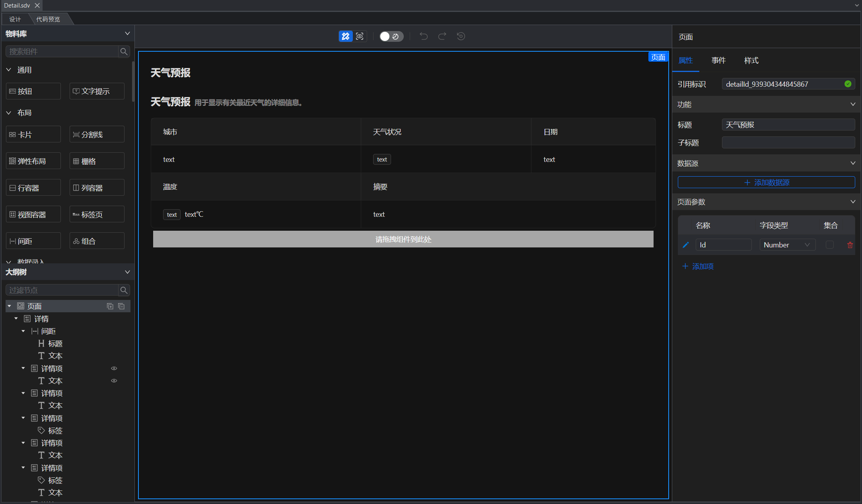Open the 属性 tab
The height and width of the screenshot is (504, 862).
[685, 60]
